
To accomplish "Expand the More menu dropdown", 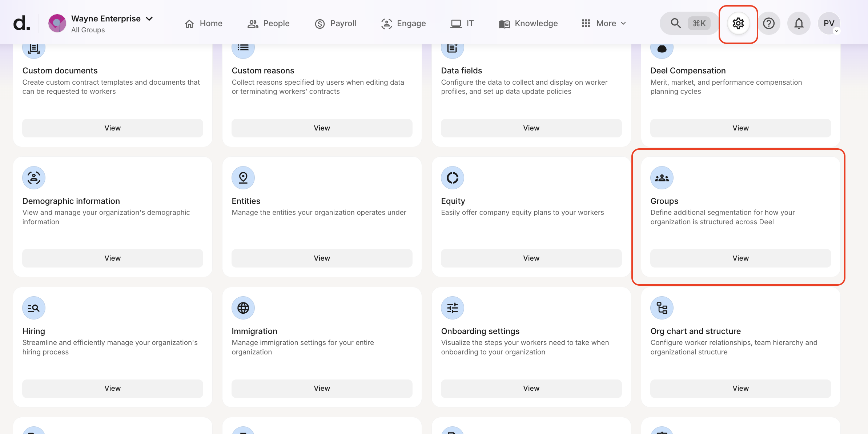I will pyautogui.click(x=604, y=24).
